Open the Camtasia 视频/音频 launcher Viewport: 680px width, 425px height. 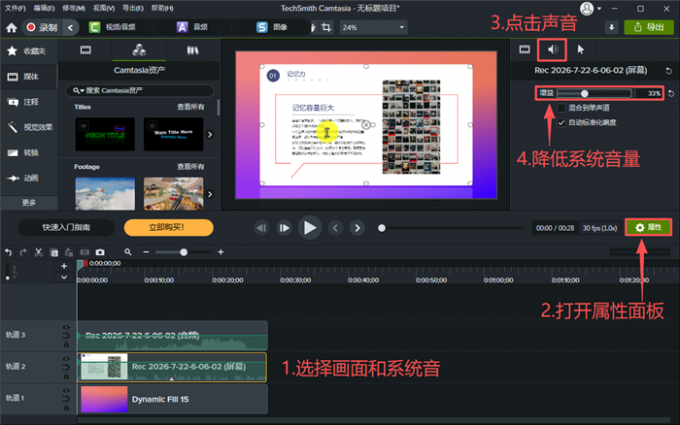pos(112,27)
